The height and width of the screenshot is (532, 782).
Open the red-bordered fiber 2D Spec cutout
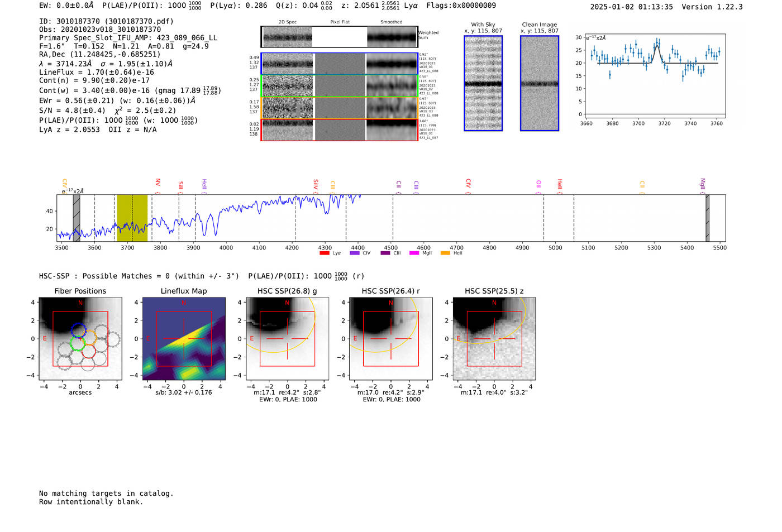288,130
